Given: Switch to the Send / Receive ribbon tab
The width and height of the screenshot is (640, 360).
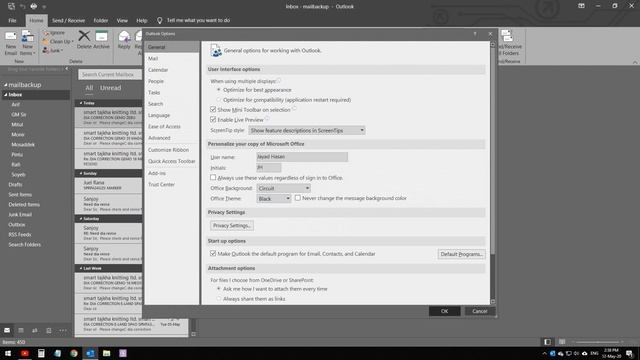Looking at the screenshot, I should (68, 20).
